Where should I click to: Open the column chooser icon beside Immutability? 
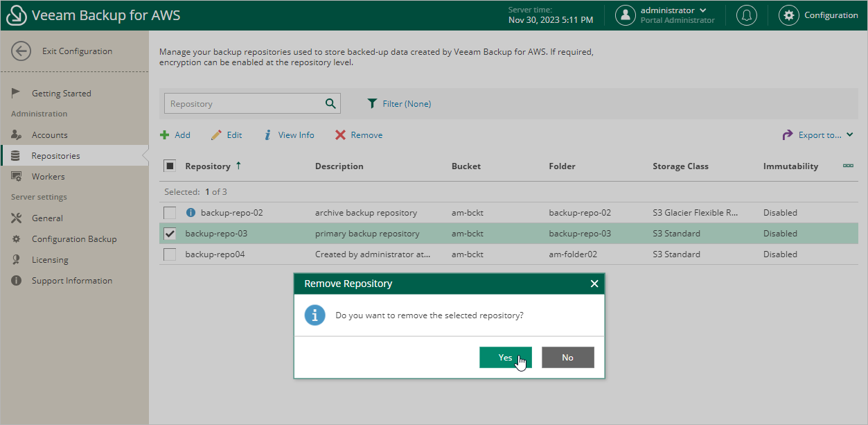(x=848, y=166)
